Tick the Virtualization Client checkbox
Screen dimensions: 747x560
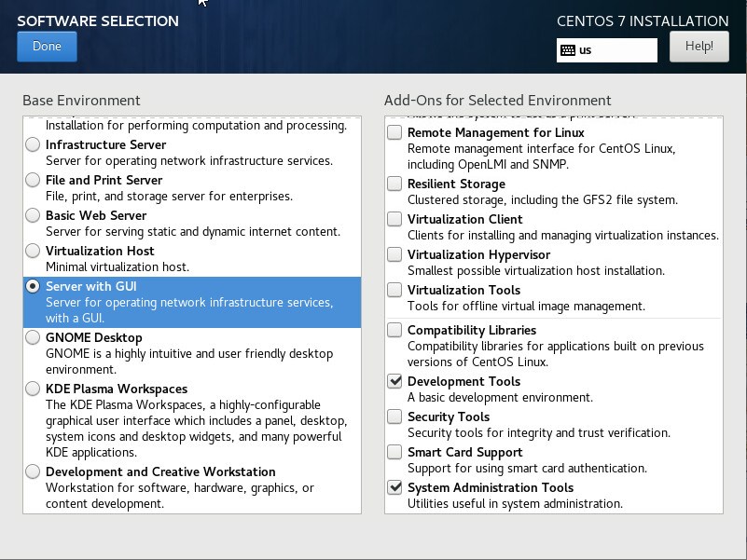[x=394, y=219]
